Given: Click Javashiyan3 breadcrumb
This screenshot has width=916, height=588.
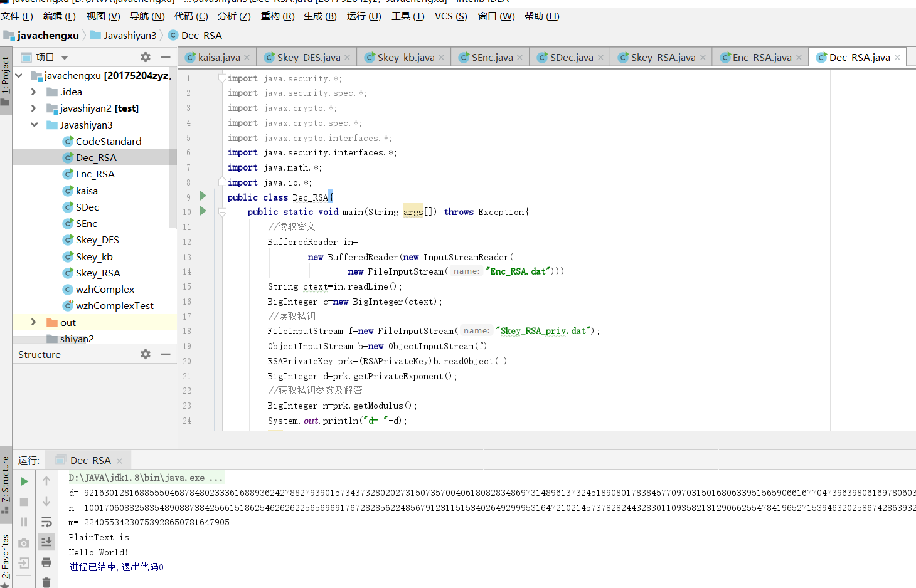Looking at the screenshot, I should coord(124,35).
